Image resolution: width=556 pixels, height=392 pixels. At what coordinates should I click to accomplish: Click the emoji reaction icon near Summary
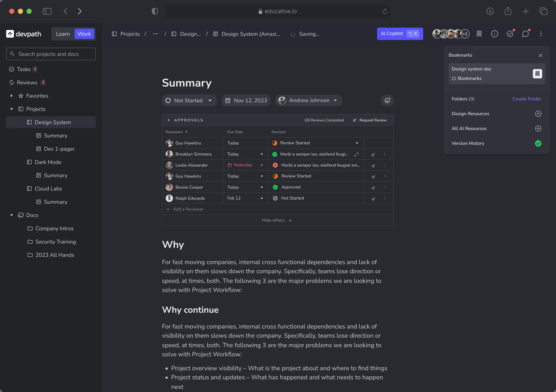click(x=387, y=100)
